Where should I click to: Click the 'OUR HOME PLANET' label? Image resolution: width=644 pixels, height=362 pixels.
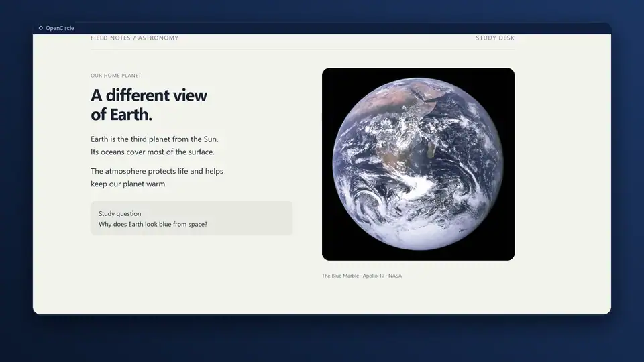tap(116, 76)
